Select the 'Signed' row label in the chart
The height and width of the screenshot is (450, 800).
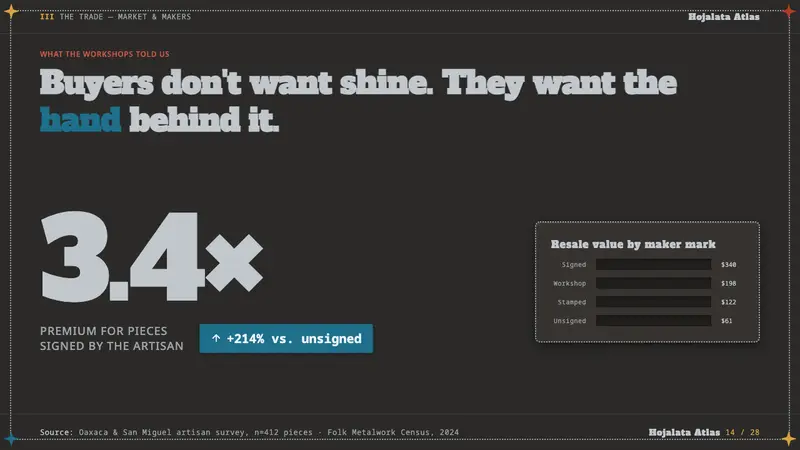coord(573,264)
